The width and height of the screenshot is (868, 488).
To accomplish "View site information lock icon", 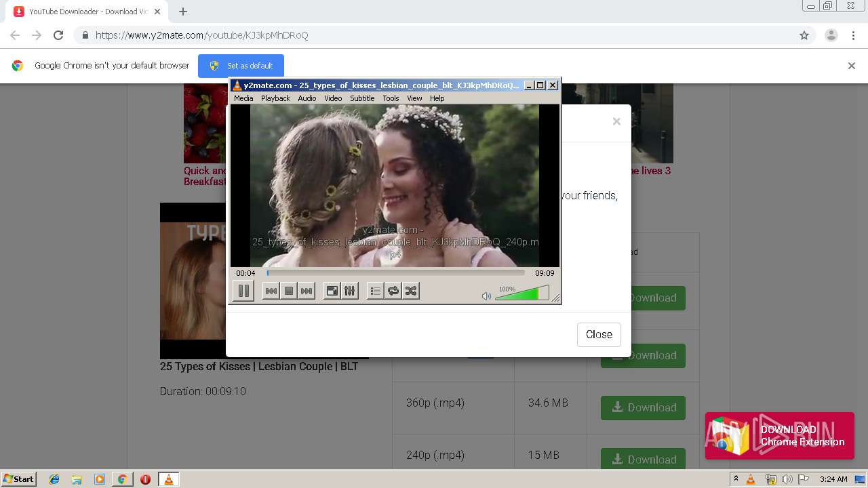I will tap(85, 35).
